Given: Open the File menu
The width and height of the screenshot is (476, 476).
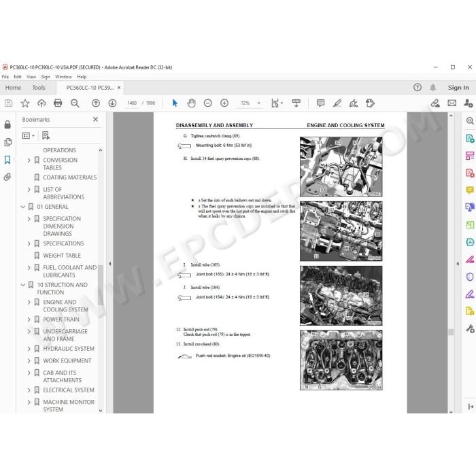Looking at the screenshot, I should [x=5, y=77].
